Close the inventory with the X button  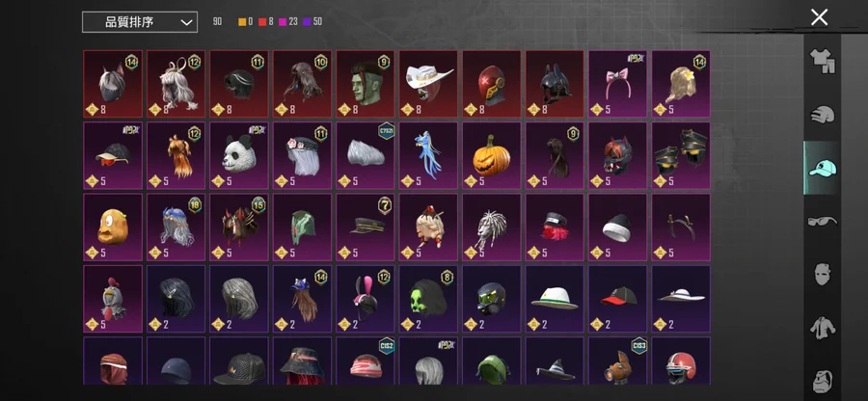(x=819, y=17)
